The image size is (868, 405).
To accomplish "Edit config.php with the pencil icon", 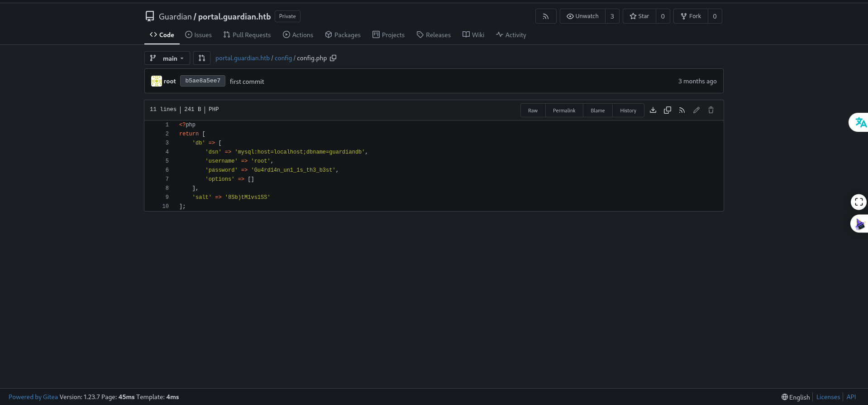I will point(696,110).
